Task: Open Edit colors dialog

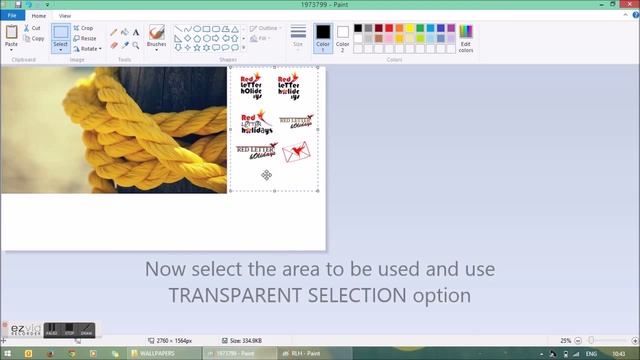Action: pos(466,39)
